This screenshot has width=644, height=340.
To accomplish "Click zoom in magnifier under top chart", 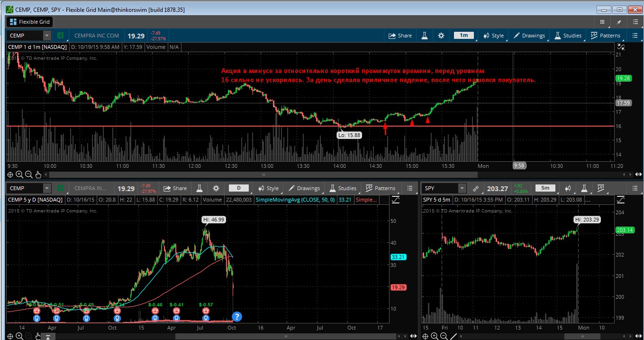I will pos(20,175).
